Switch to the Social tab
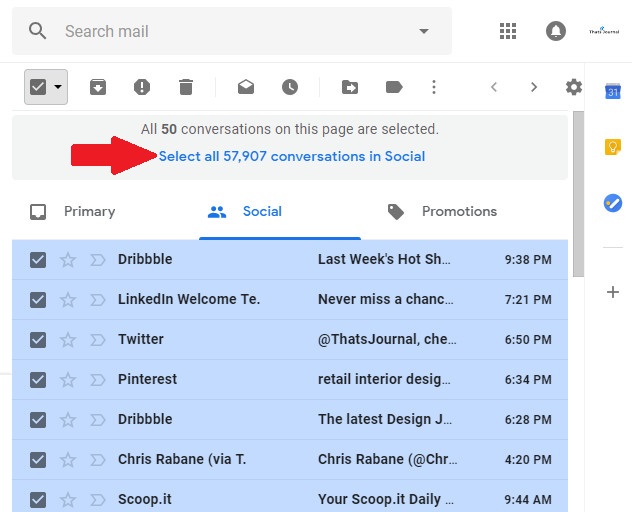632x512 pixels. 245,211
